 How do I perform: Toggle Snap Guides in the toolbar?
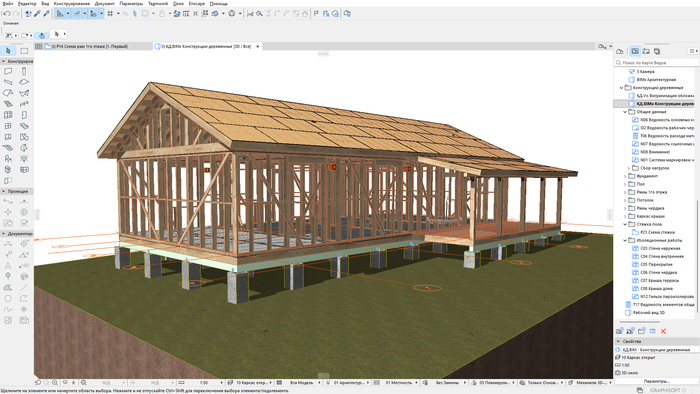(x=77, y=14)
